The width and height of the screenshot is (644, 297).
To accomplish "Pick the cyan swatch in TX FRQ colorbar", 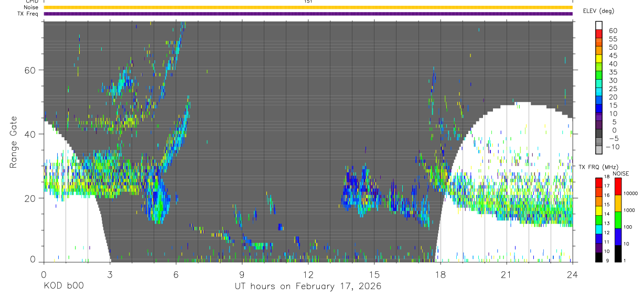I will click(x=598, y=229).
